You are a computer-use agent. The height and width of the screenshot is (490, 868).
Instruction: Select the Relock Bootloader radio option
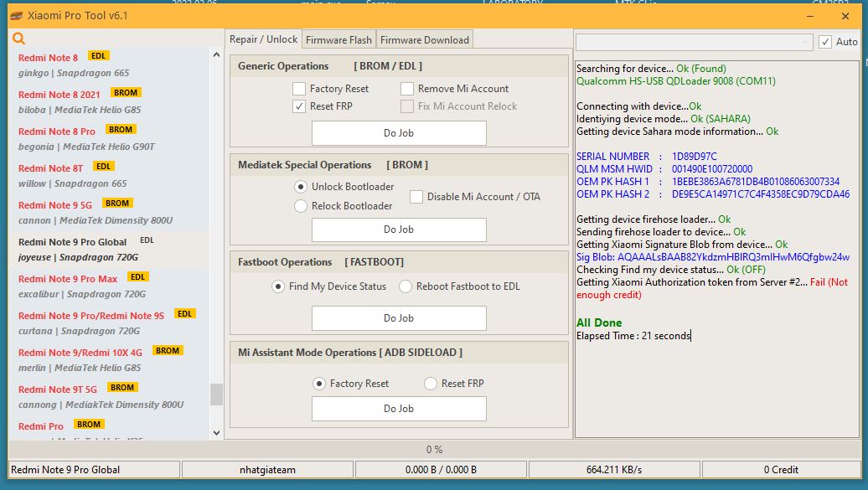[301, 206]
